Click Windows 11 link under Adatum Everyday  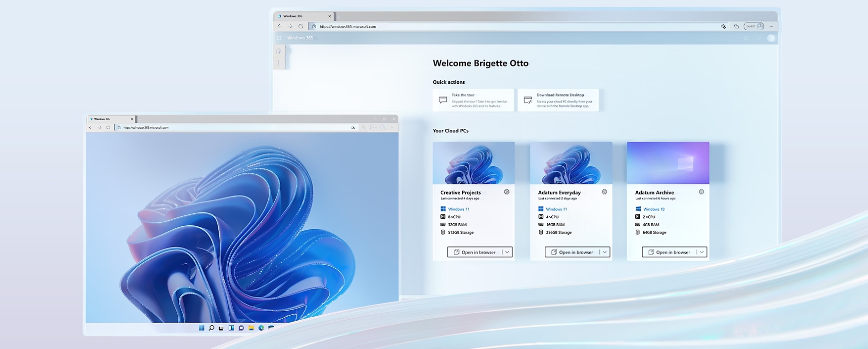tap(556, 209)
